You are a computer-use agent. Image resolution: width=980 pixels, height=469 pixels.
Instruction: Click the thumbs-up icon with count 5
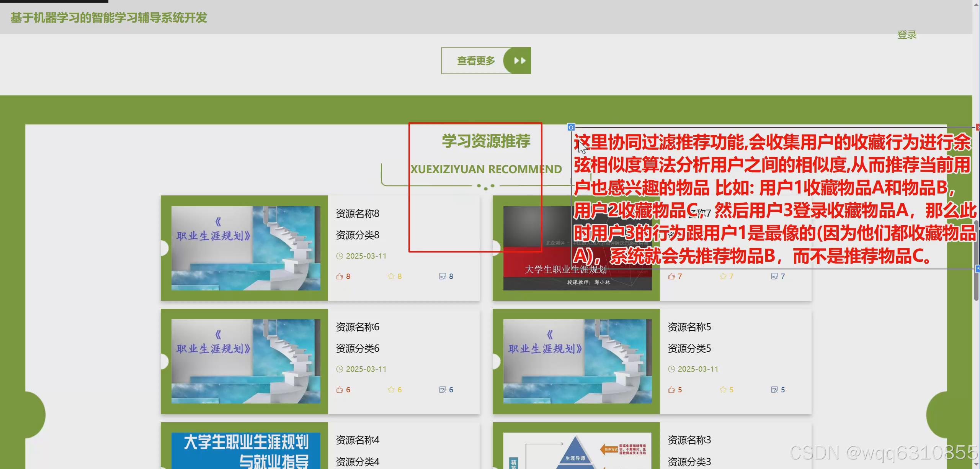[671, 390]
